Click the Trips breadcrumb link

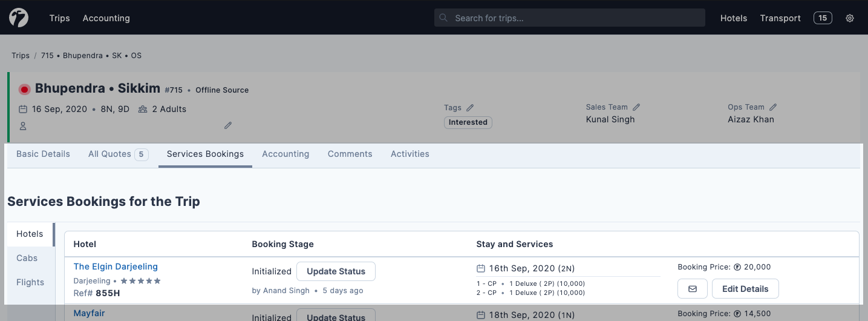tap(21, 55)
